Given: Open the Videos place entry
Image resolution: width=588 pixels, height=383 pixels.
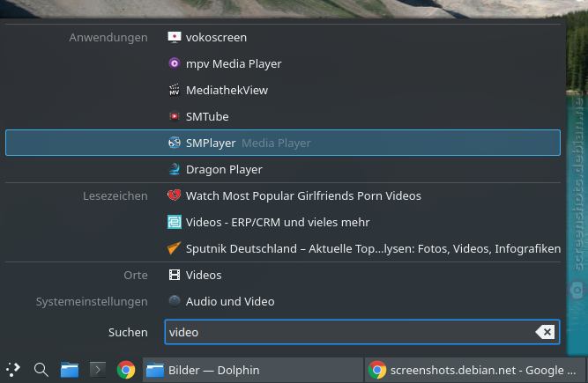Looking at the screenshot, I should [283, 275].
